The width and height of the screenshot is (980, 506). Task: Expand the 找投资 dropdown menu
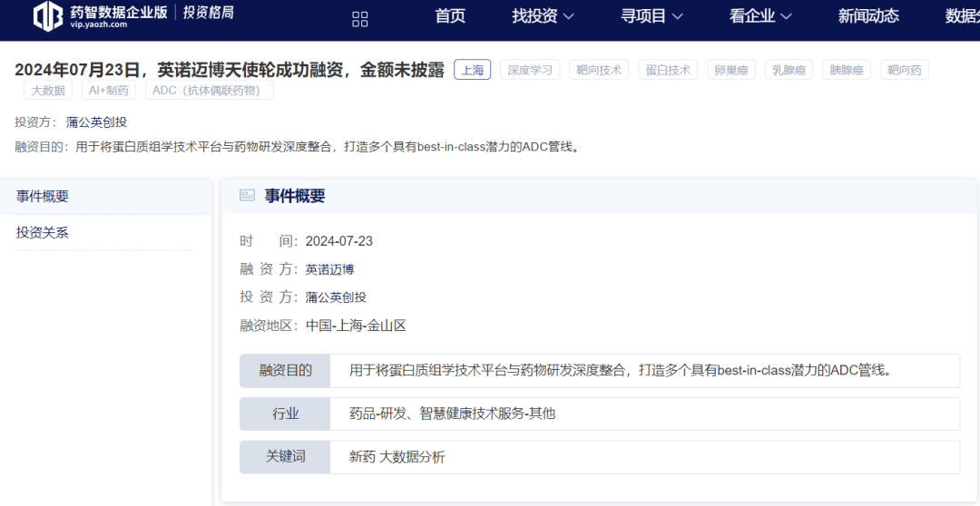click(x=543, y=16)
